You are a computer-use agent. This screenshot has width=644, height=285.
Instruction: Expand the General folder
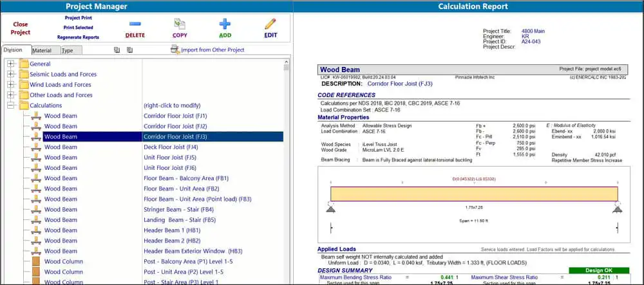tap(11, 64)
